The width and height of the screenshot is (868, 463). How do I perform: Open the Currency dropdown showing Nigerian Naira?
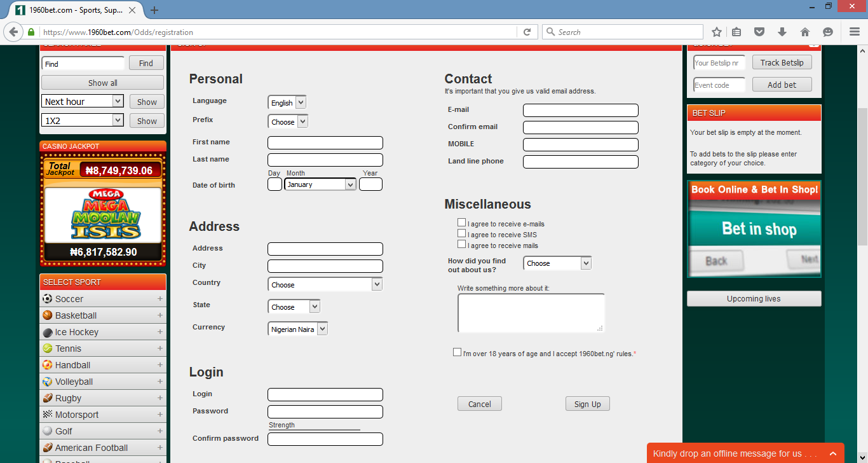(x=298, y=329)
